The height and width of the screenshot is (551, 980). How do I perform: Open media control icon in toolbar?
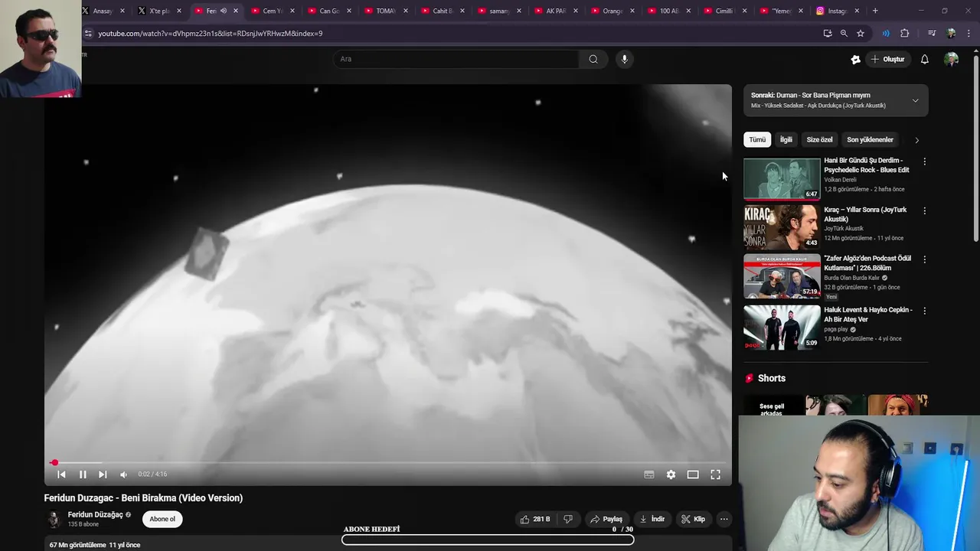(x=932, y=34)
